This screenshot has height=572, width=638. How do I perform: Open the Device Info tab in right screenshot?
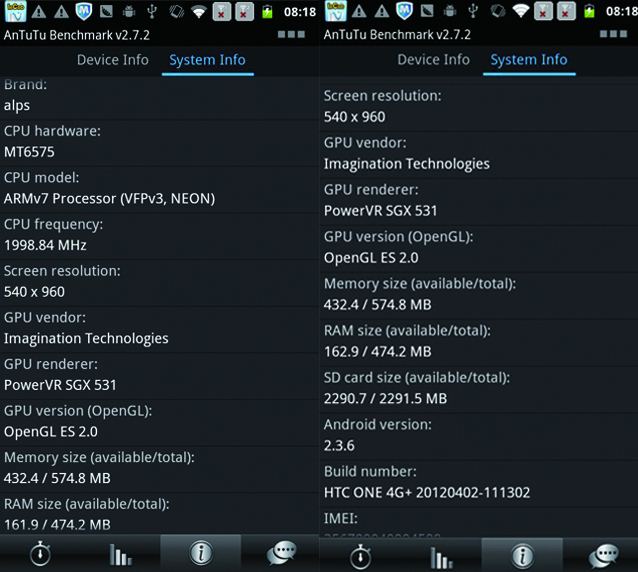(433, 60)
